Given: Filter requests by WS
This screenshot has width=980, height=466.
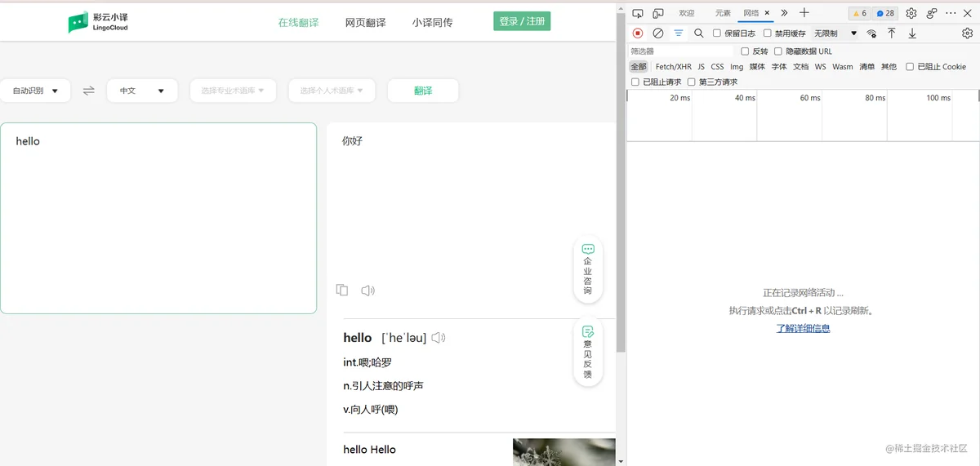Looking at the screenshot, I should tap(820, 67).
